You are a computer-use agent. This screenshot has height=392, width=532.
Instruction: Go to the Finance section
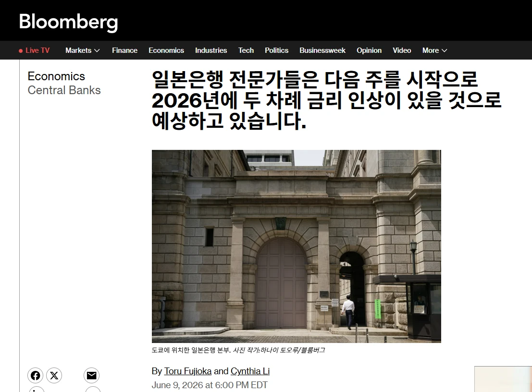[124, 50]
